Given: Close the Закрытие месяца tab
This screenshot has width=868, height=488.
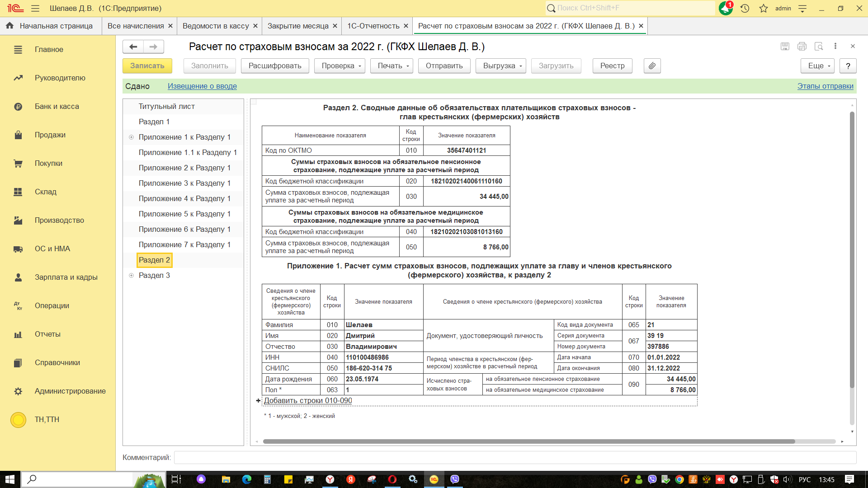Looking at the screenshot, I should pos(335,26).
